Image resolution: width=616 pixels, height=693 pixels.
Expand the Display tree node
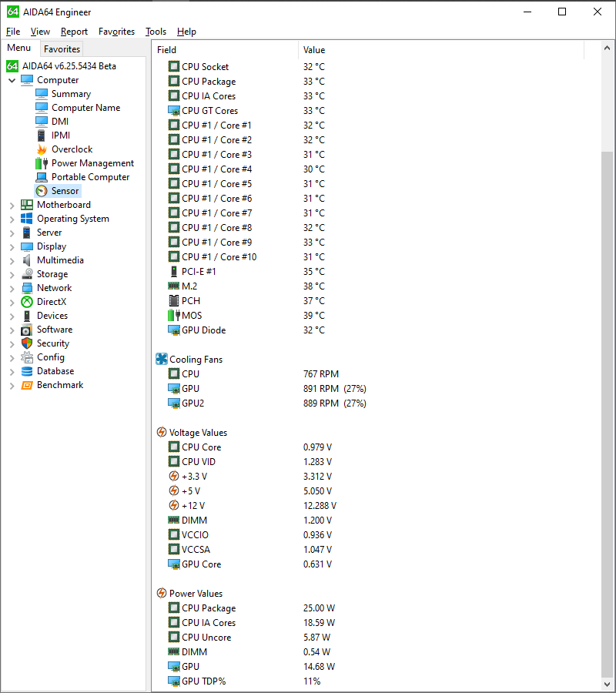(x=12, y=246)
